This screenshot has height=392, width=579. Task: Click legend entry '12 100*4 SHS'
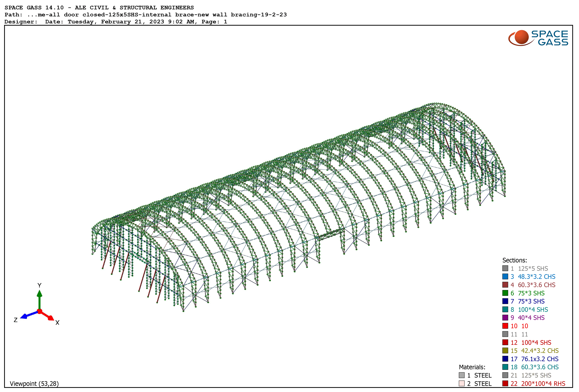(531, 342)
